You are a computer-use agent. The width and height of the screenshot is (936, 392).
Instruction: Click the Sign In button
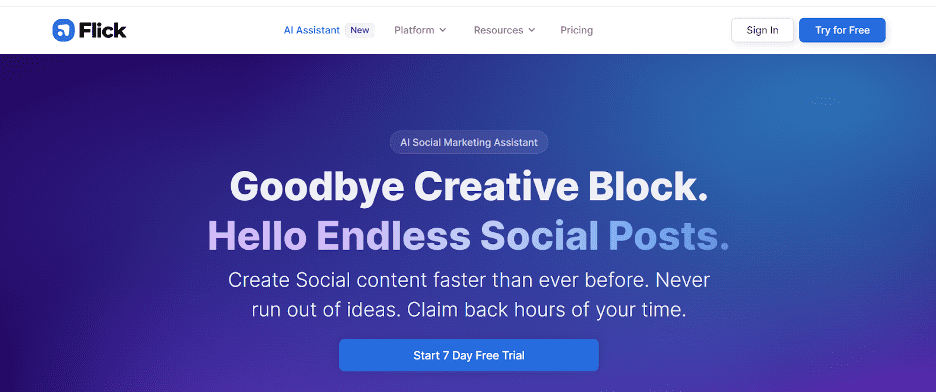pyautogui.click(x=762, y=30)
